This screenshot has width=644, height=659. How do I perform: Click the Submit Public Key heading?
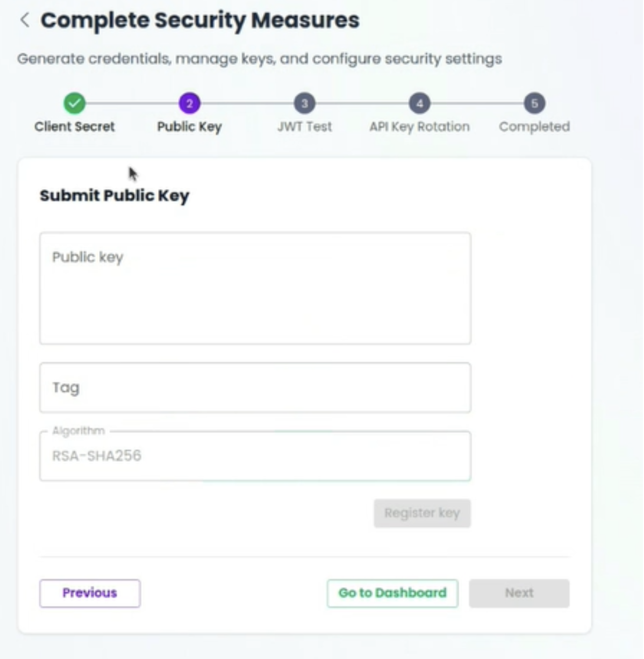coord(115,196)
